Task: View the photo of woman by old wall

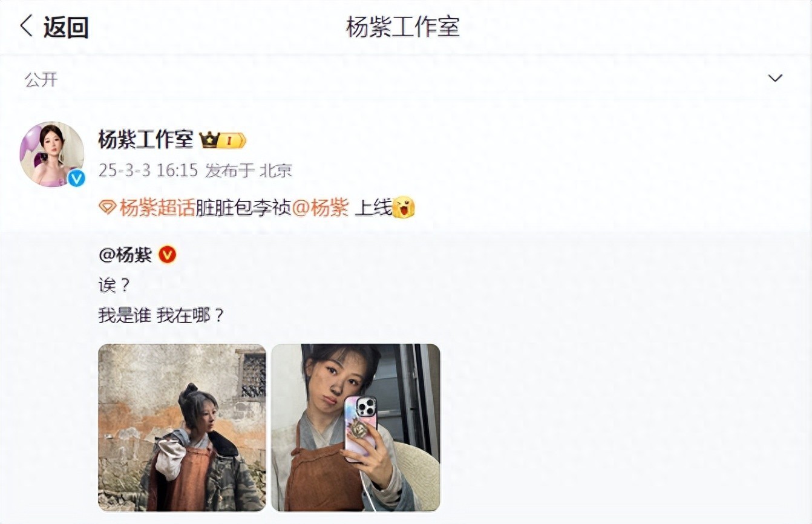Action: click(x=182, y=428)
